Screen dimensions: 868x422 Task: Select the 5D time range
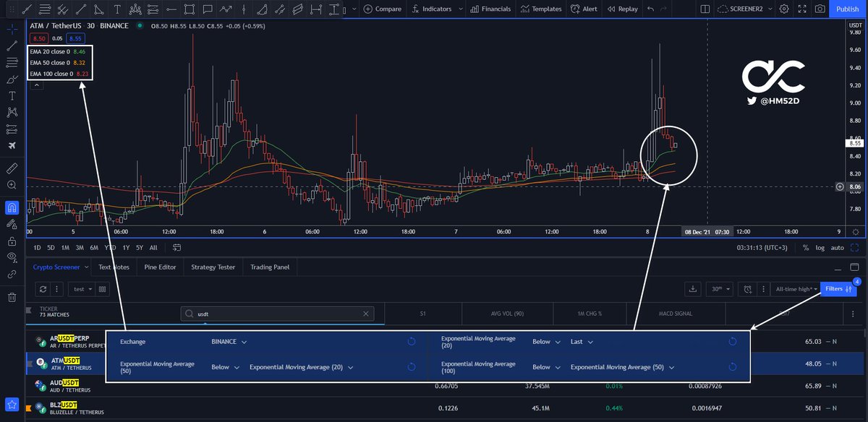point(51,248)
